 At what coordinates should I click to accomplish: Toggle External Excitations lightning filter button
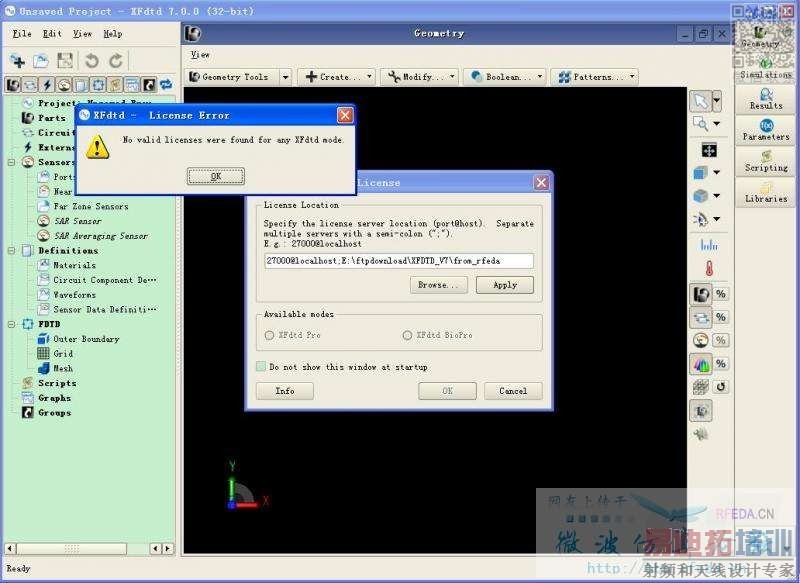(47, 85)
